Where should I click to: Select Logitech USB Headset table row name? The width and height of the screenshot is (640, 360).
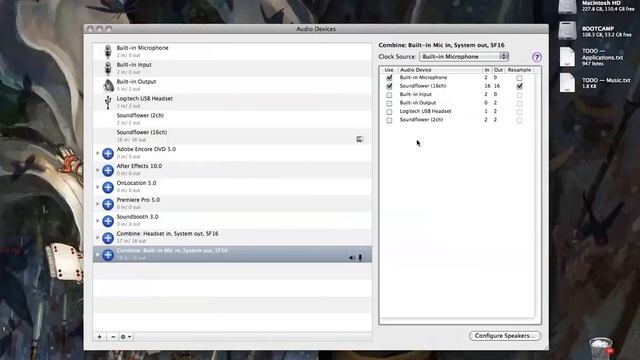(x=425, y=111)
